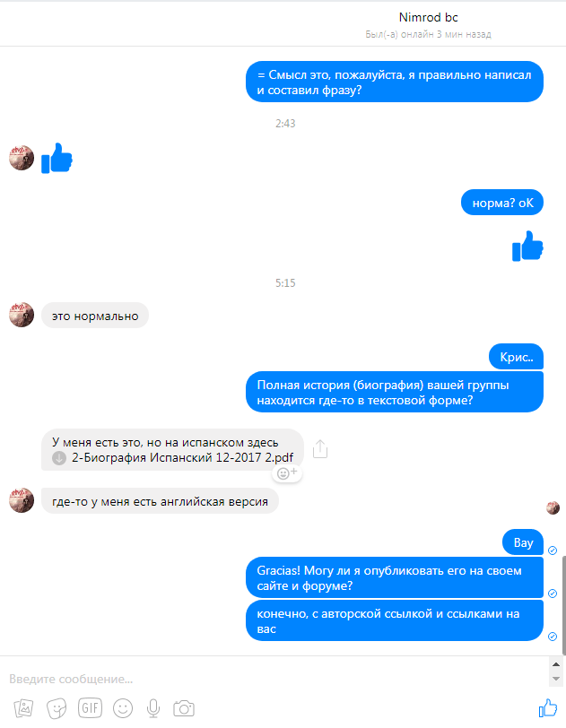Open the camera icon
Screen dimensions: 566x728
click(184, 708)
